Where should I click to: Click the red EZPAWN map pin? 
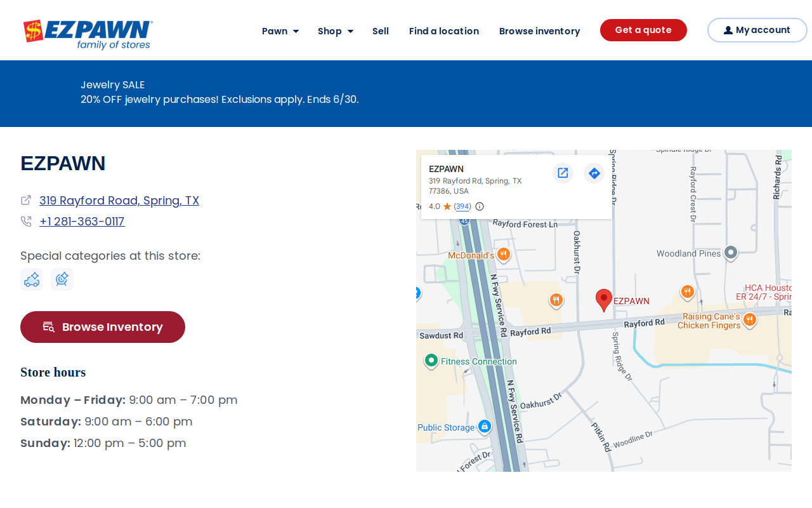[604, 300]
